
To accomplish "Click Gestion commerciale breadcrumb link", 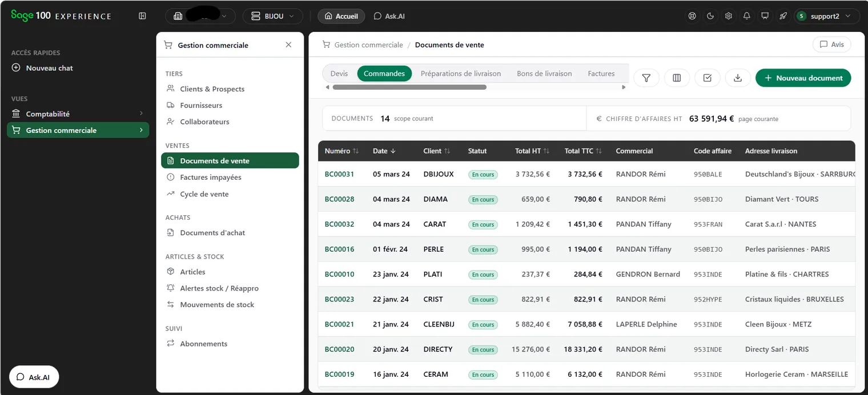I will pos(368,45).
